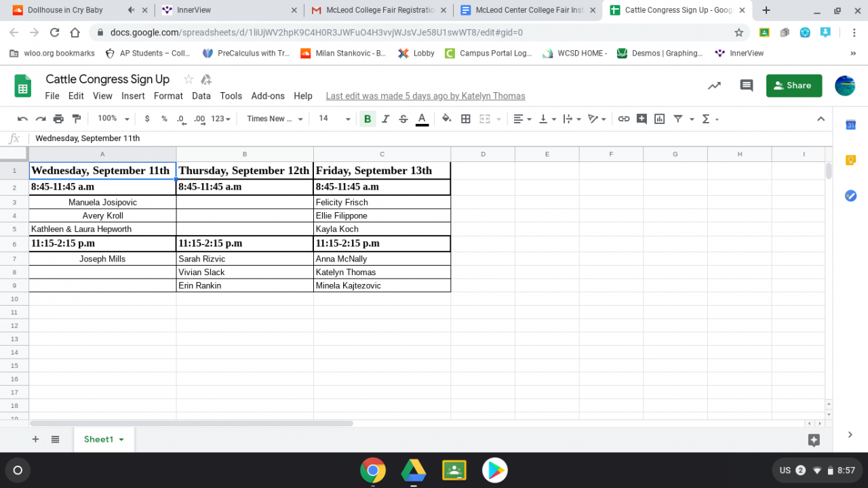The image size is (868, 488).
Task: Open the Data menu
Action: 201,96
